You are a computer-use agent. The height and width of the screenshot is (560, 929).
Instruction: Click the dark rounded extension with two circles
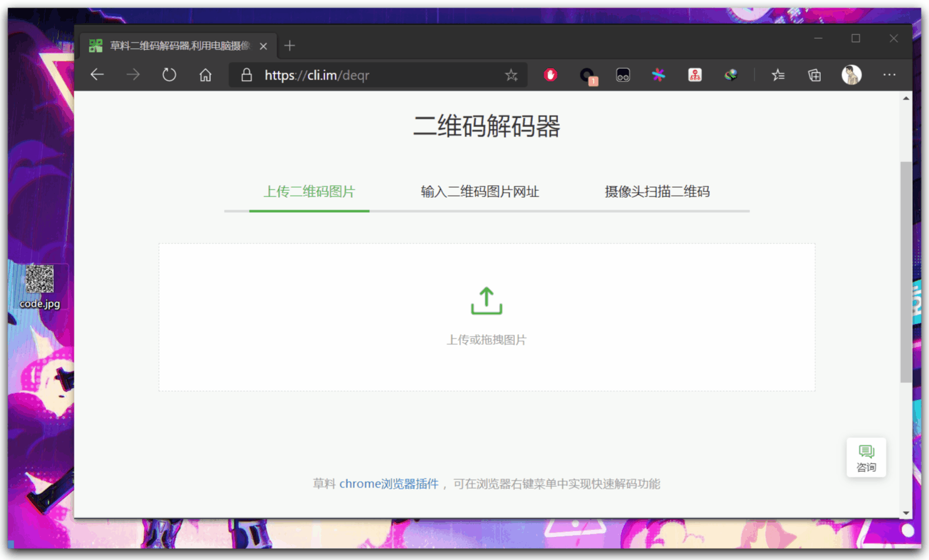[x=622, y=74]
